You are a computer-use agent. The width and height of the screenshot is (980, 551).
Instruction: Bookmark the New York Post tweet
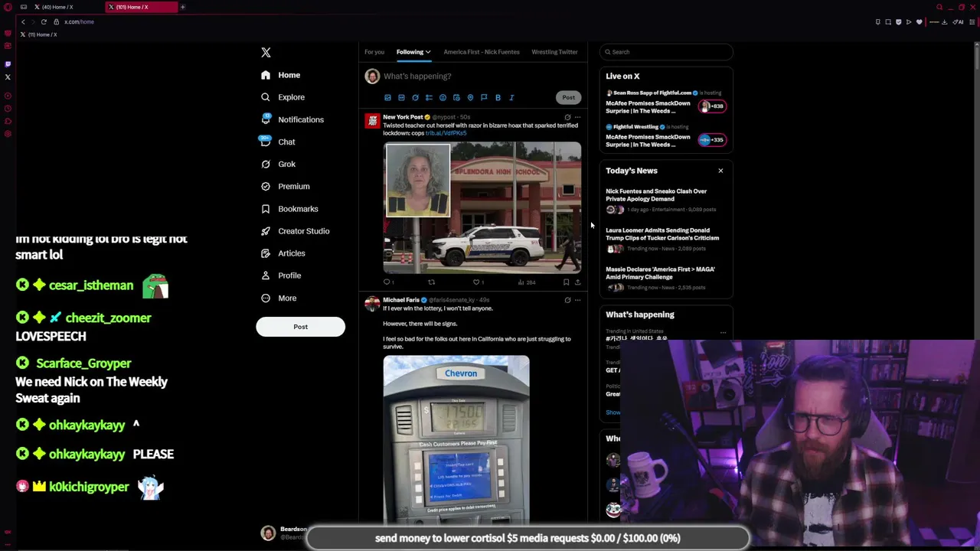click(567, 282)
